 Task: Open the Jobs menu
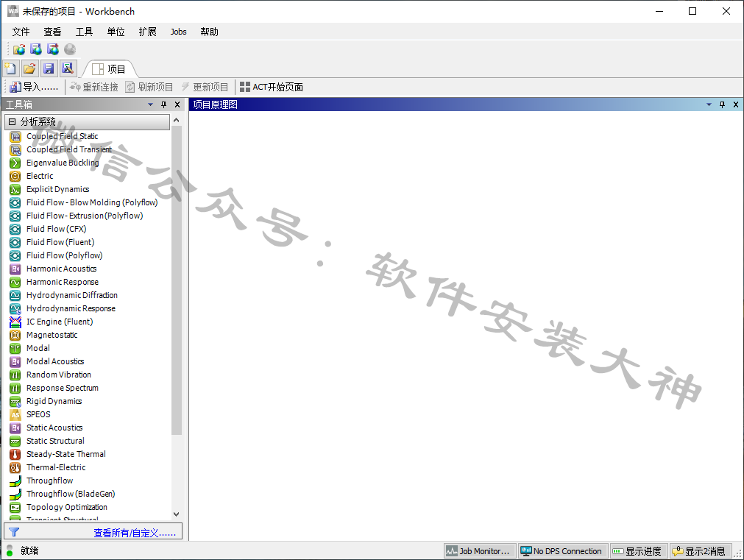tap(178, 32)
